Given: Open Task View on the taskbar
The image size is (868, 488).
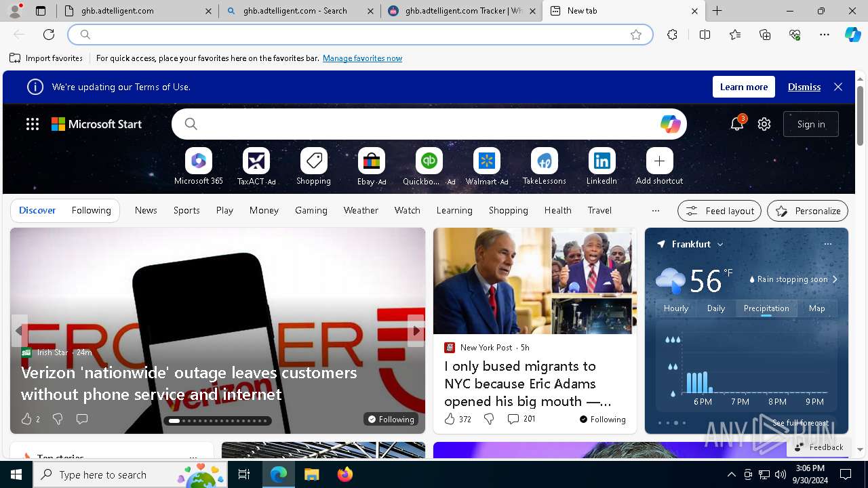Looking at the screenshot, I should click(x=244, y=474).
